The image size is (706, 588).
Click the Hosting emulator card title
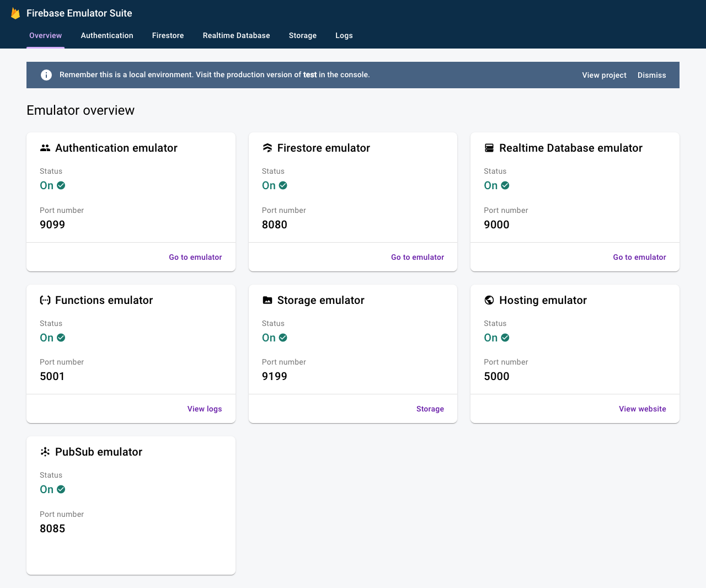[543, 300]
